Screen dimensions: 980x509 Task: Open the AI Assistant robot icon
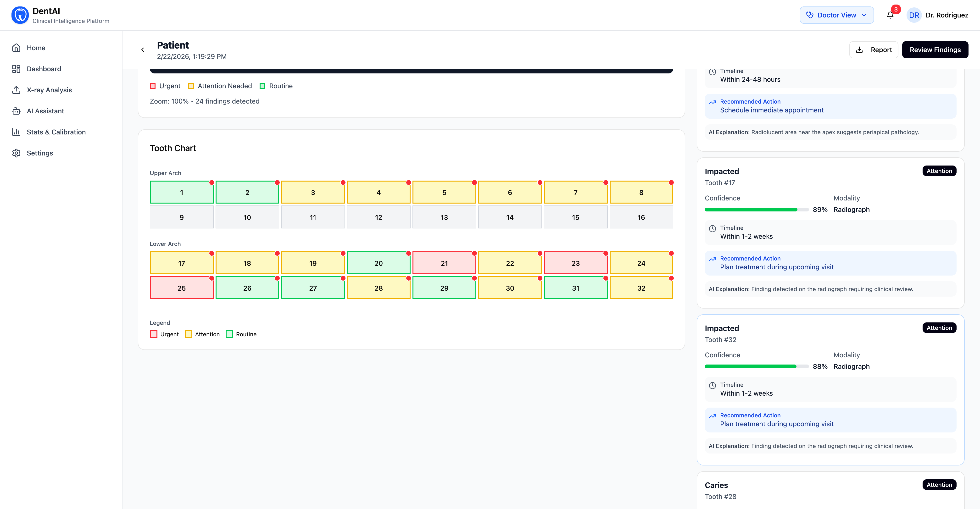coord(16,111)
